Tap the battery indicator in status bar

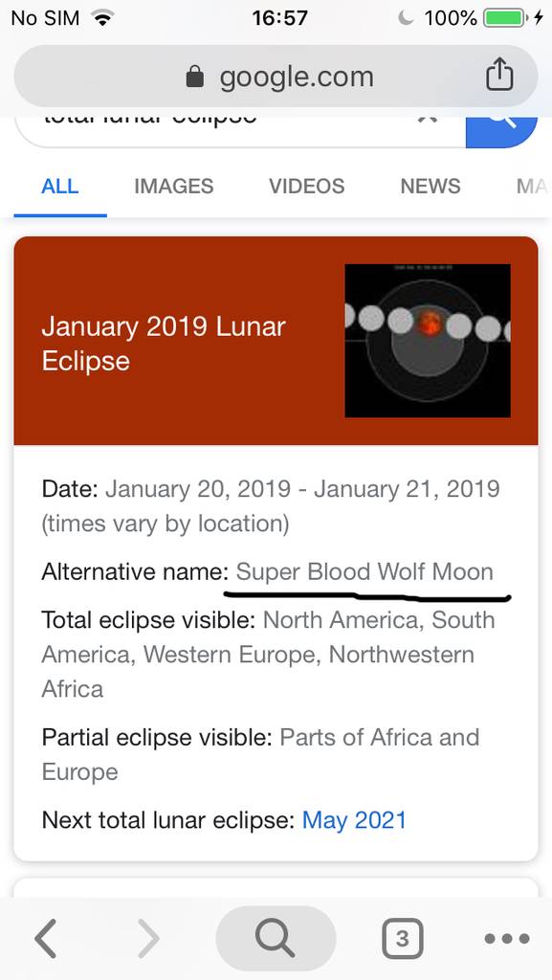(x=504, y=17)
